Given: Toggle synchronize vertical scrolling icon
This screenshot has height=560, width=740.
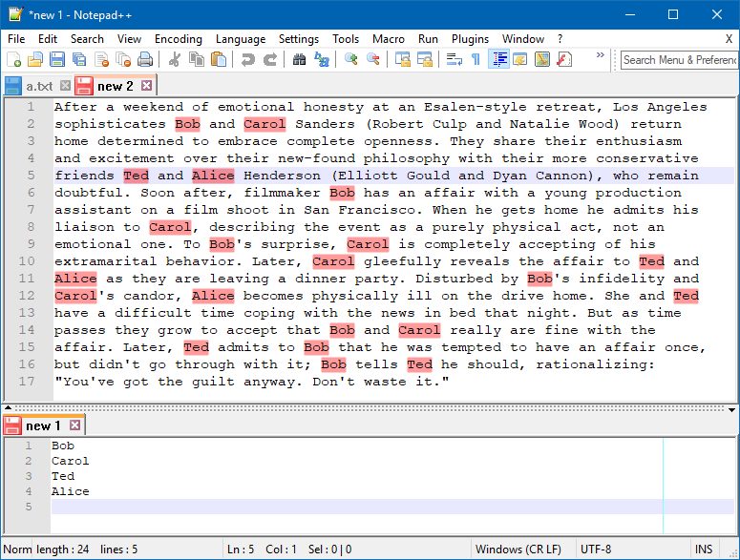Looking at the screenshot, I should tap(403, 60).
